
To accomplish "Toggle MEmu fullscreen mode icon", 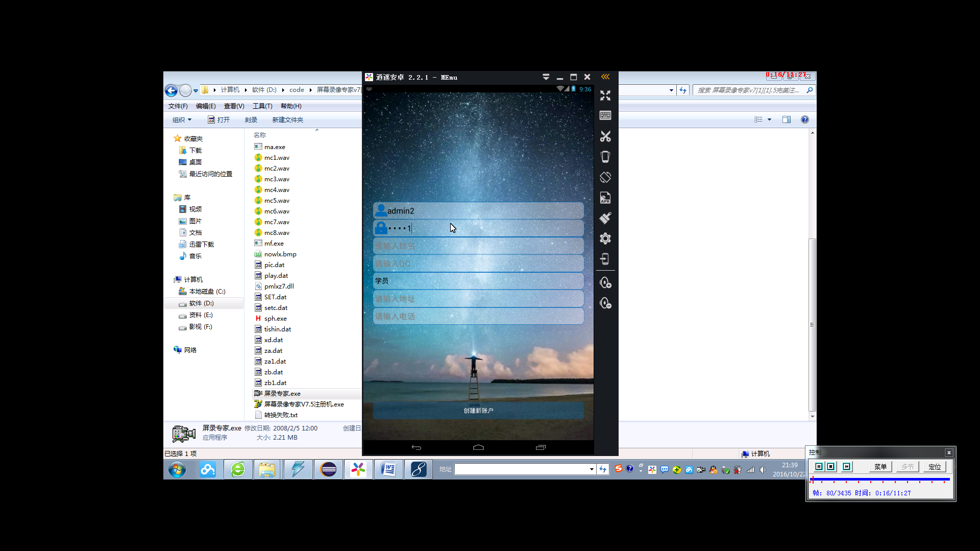I will click(x=605, y=95).
